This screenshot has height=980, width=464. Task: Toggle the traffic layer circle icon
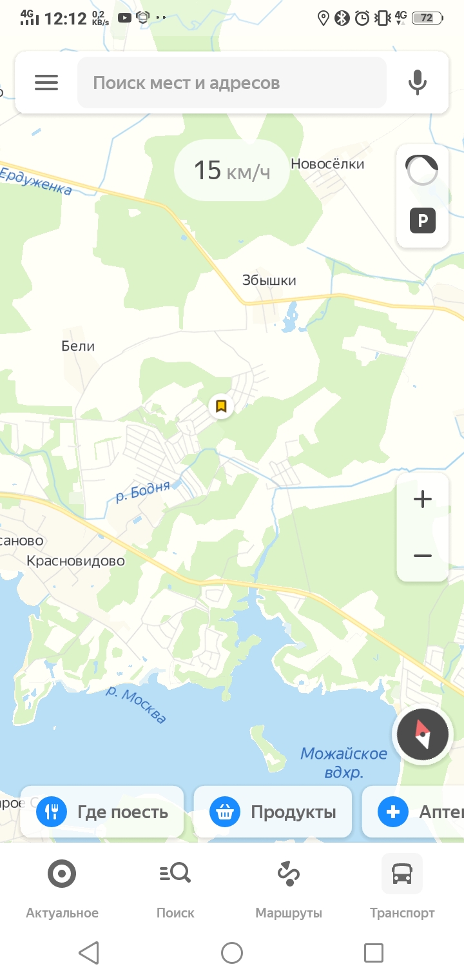(422, 170)
